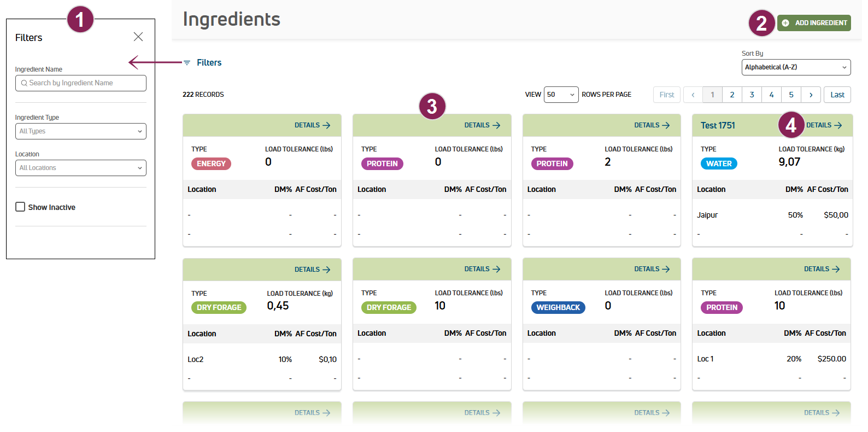
Task: Click the Filters funnel icon
Action: click(x=187, y=63)
